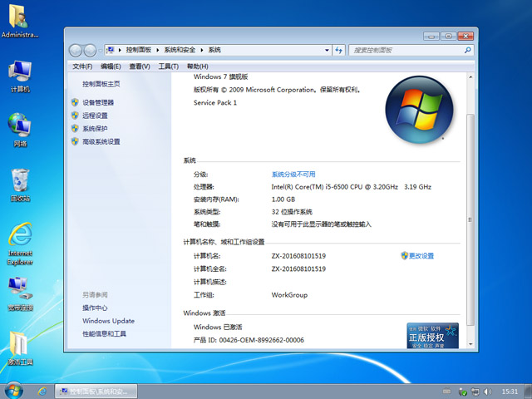Screen dimensions: 532x399
Task: Open the 网络 desktop icon
Action: (20, 131)
